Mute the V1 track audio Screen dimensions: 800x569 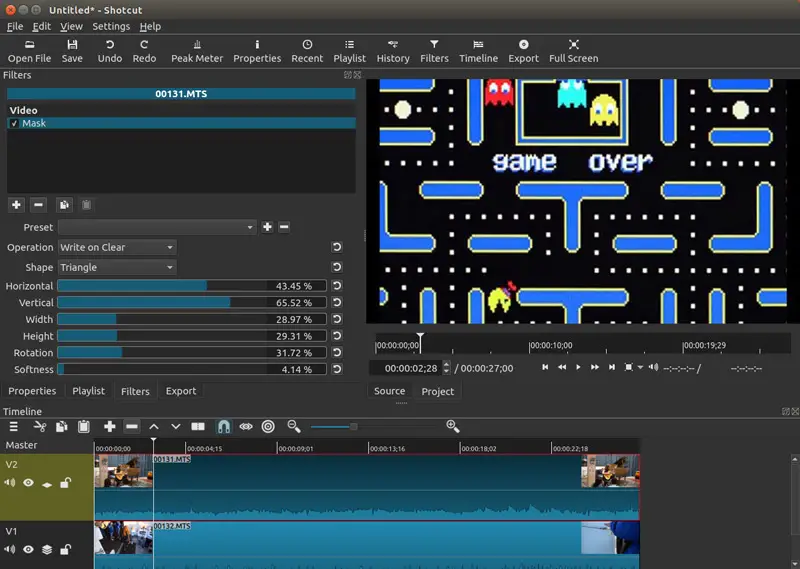[10, 549]
